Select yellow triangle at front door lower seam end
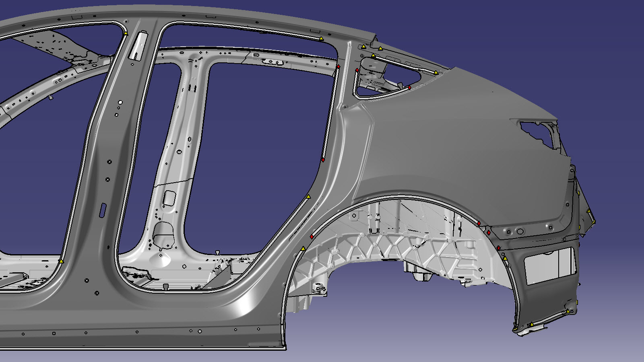Screen dimensions: 644x362 point(61,261)
